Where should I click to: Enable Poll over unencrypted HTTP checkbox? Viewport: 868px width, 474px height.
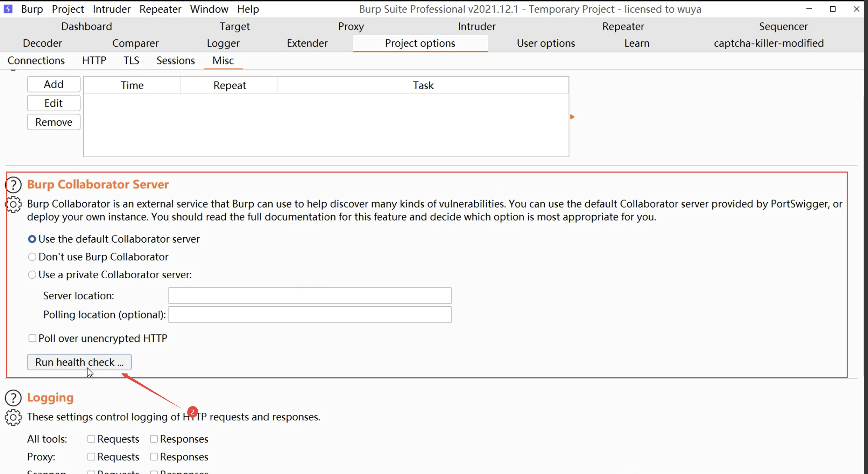pos(32,339)
